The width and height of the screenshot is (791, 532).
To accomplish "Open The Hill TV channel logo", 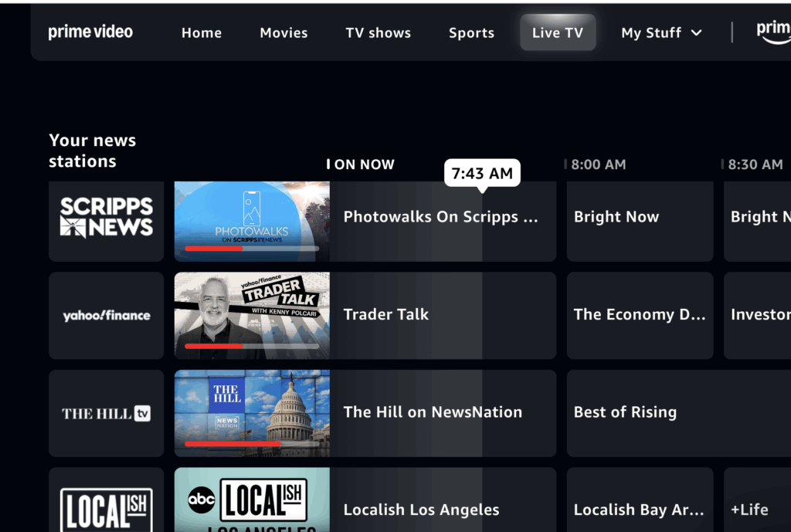I will click(107, 413).
